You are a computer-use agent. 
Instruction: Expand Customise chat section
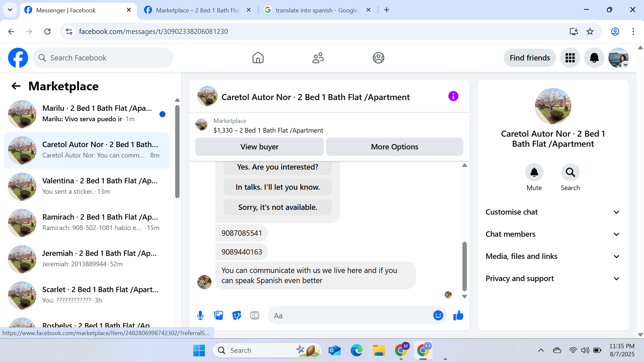coord(553,212)
